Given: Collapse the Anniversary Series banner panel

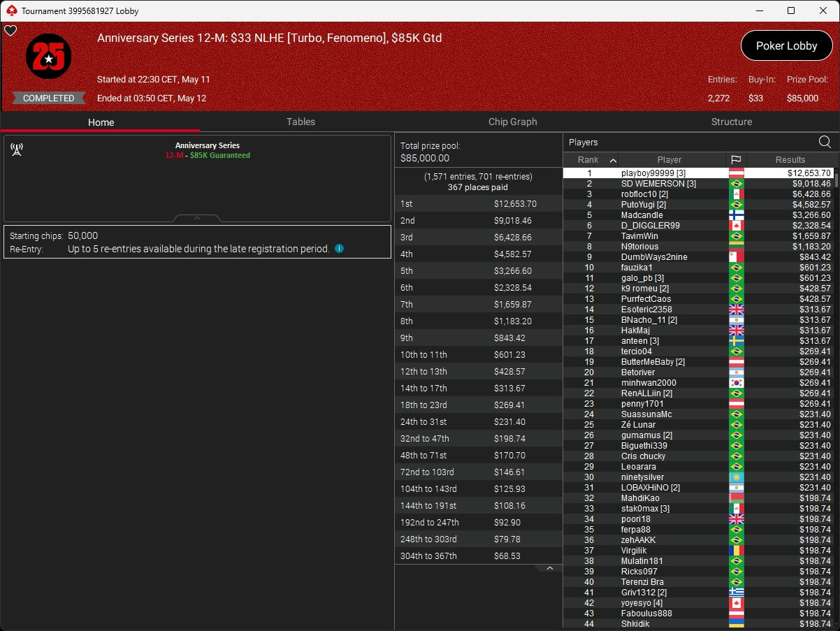Looking at the screenshot, I should pos(197,218).
